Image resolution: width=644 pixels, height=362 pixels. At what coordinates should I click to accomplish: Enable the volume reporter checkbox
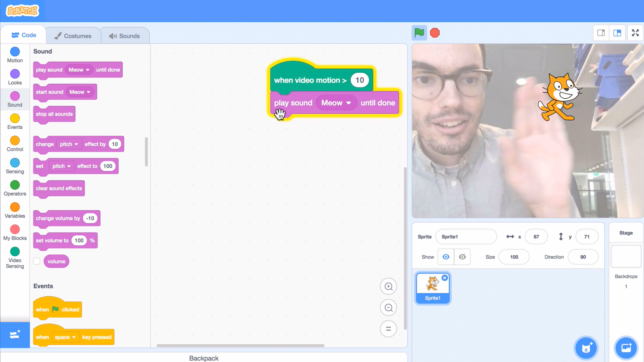pyautogui.click(x=37, y=261)
